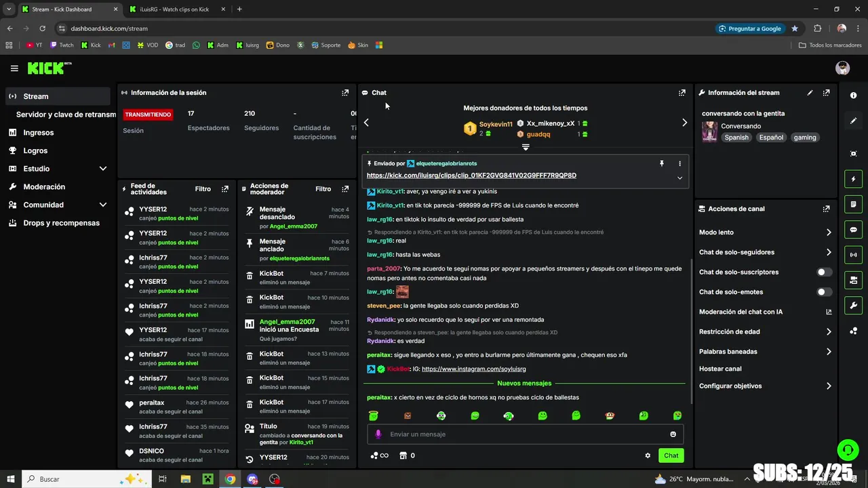Open the emoji picker in message box
The height and width of the screenshot is (488, 868).
coord(673,434)
